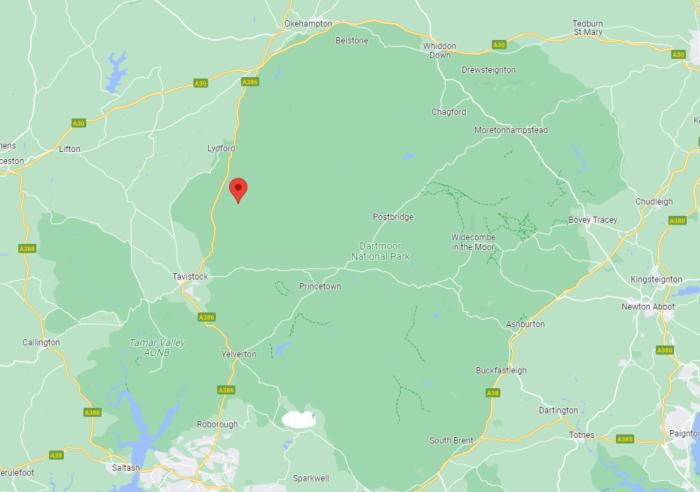Click the Princetown place name
The height and width of the screenshot is (492, 700).
(x=320, y=286)
